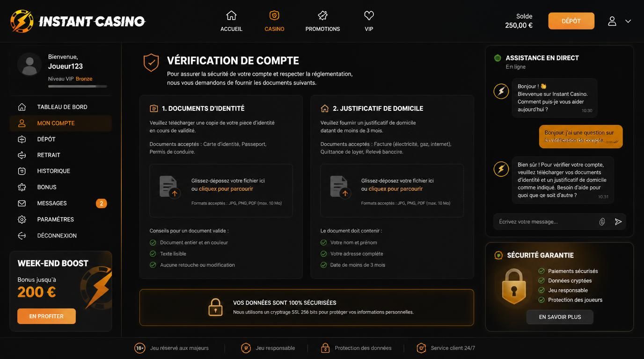Viewport: 644px width, 359px height.
Task: Click the 18+ icon in footer
Action: tap(139, 348)
